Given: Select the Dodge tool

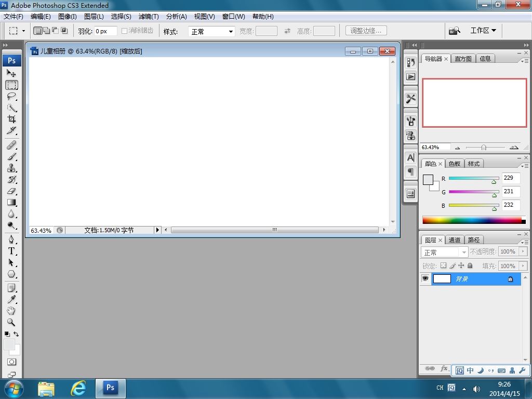Looking at the screenshot, I should (11, 225).
